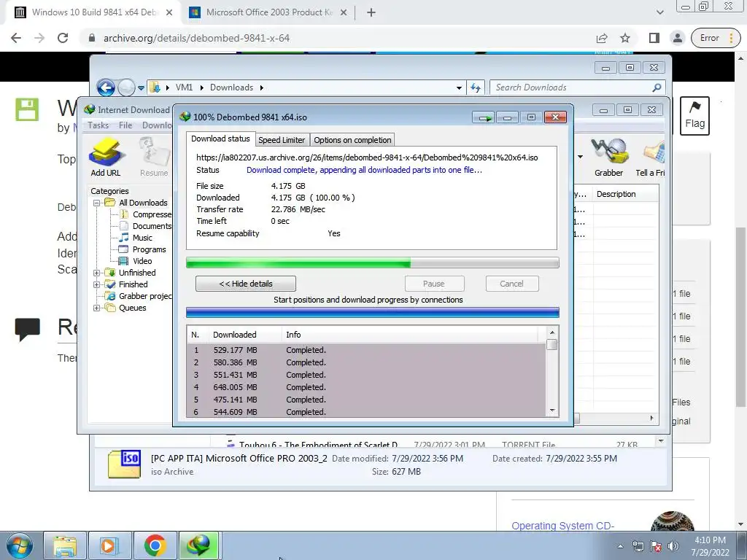Click the Action Center flag icon in tray
This screenshot has width=747, height=560.
pos(656,546)
